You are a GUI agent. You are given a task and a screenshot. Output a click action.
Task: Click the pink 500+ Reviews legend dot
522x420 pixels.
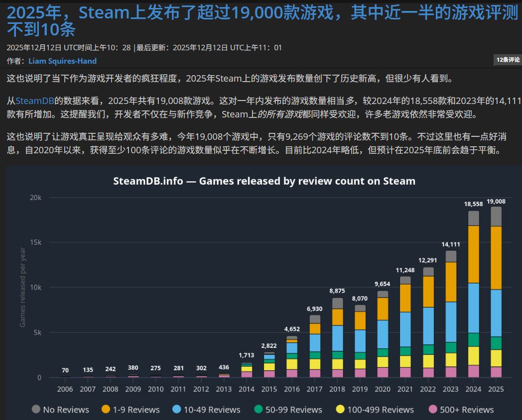[433, 409]
